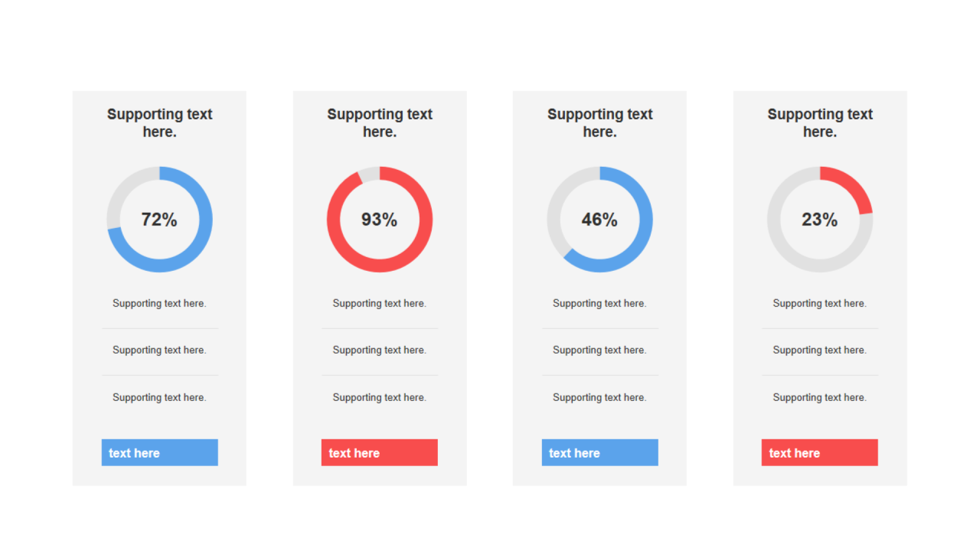The height and width of the screenshot is (551, 980).
Task: Click the first supporting line below the 72% donut
Action: [159, 303]
